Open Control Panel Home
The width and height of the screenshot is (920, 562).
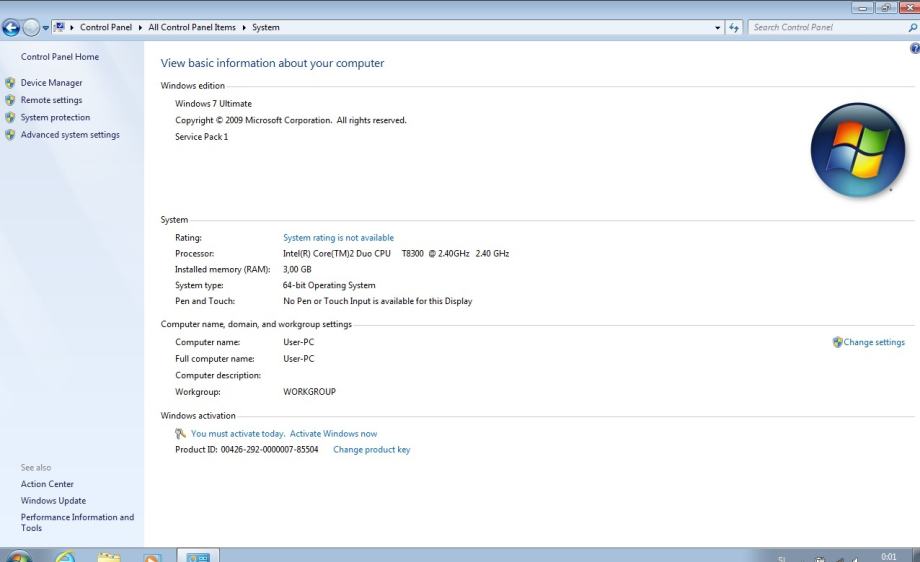tap(60, 57)
